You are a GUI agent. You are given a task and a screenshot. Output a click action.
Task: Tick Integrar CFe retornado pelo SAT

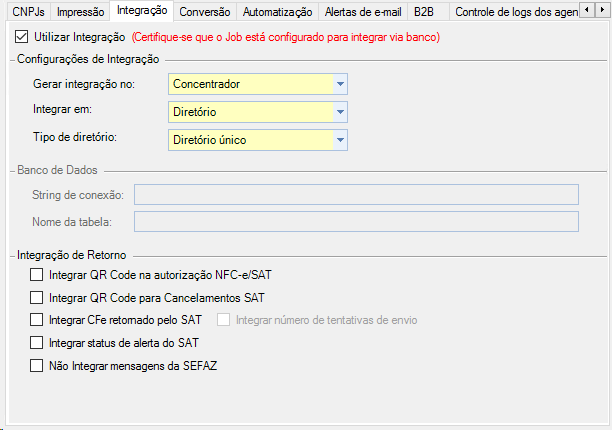pyautogui.click(x=37, y=320)
